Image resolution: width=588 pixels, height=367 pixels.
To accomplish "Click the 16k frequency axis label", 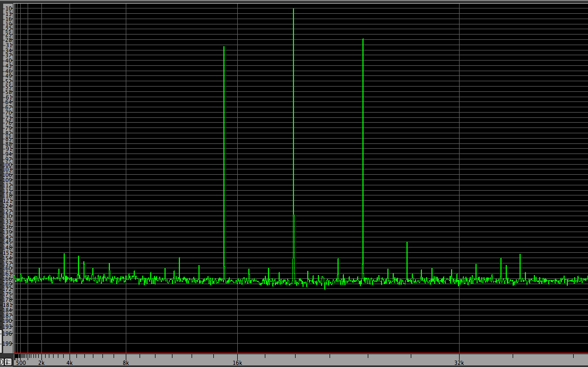I will tap(237, 363).
